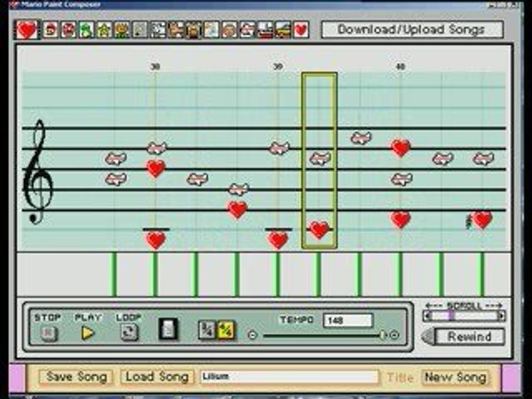Click the top heart note at measure 40

[401, 149]
